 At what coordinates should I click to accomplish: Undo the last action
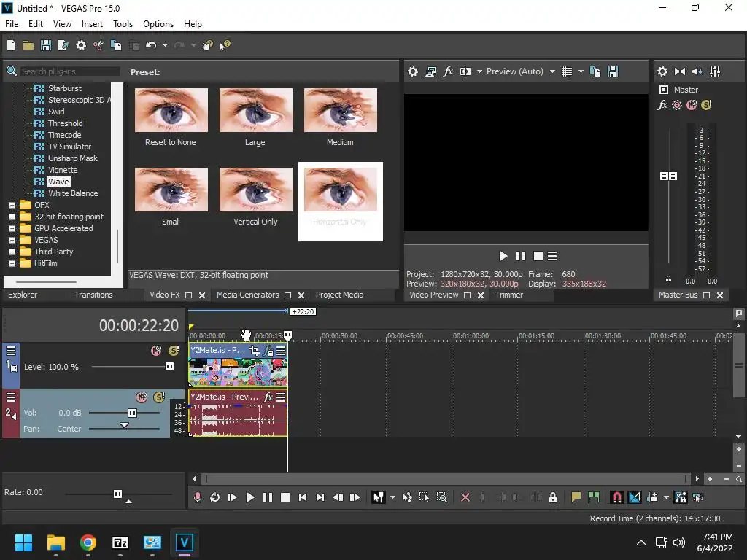(x=151, y=45)
